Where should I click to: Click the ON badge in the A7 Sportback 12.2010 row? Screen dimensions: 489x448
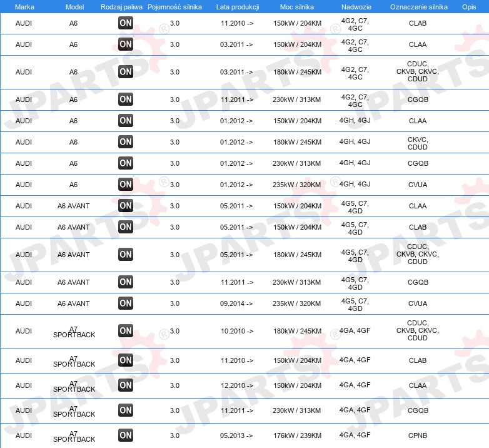pyautogui.click(x=126, y=385)
